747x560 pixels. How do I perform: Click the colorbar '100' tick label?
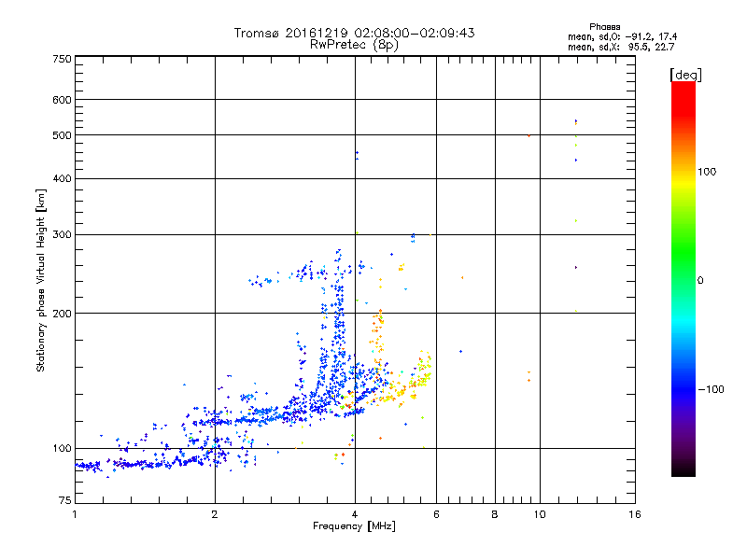click(x=707, y=172)
